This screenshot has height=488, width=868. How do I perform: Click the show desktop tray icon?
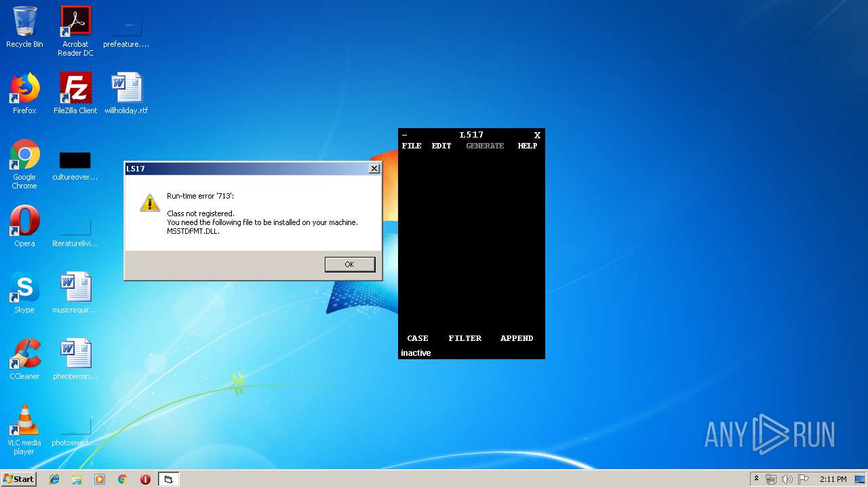tap(860, 479)
